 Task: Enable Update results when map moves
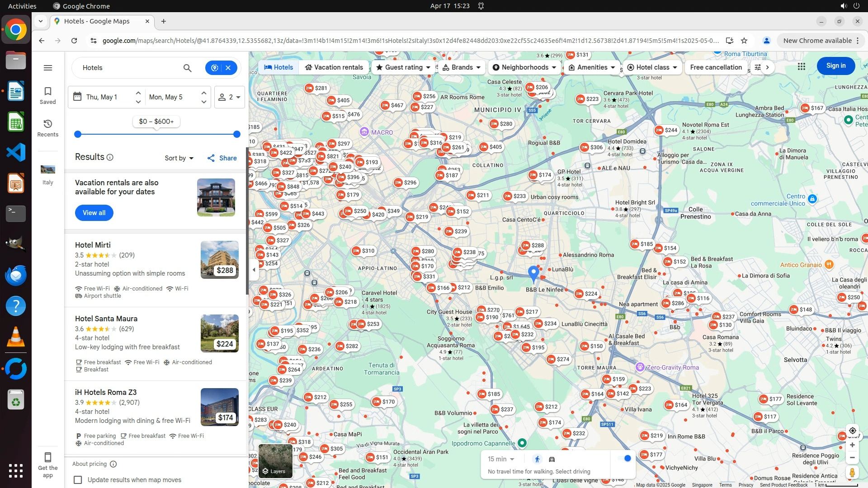78,480
